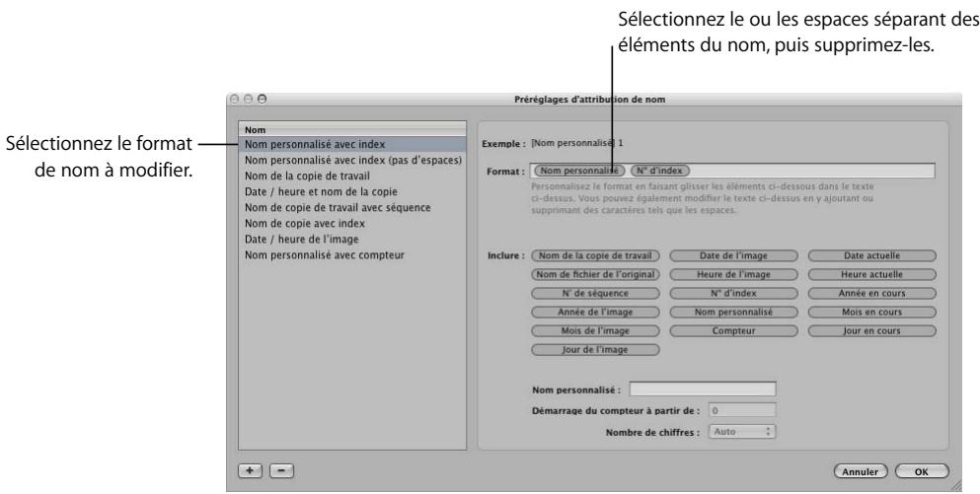The width and height of the screenshot is (980, 494).
Task: Click the example text '[Nom personnalisé] 1'
Action: (x=577, y=143)
